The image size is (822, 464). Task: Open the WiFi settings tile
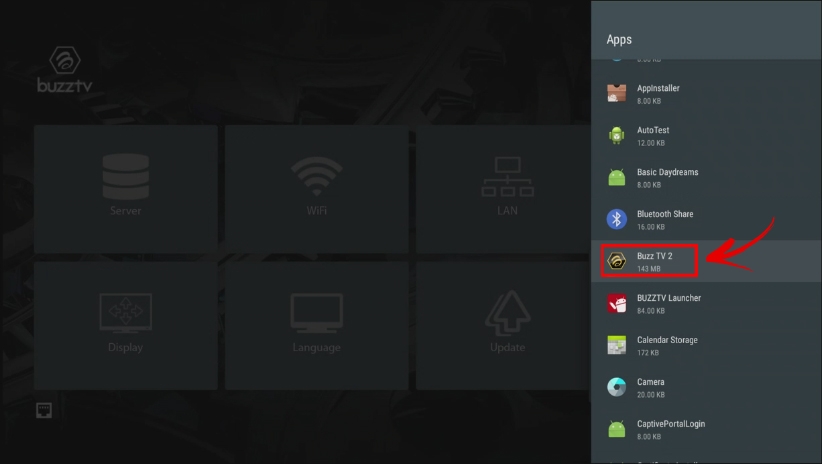pos(317,189)
